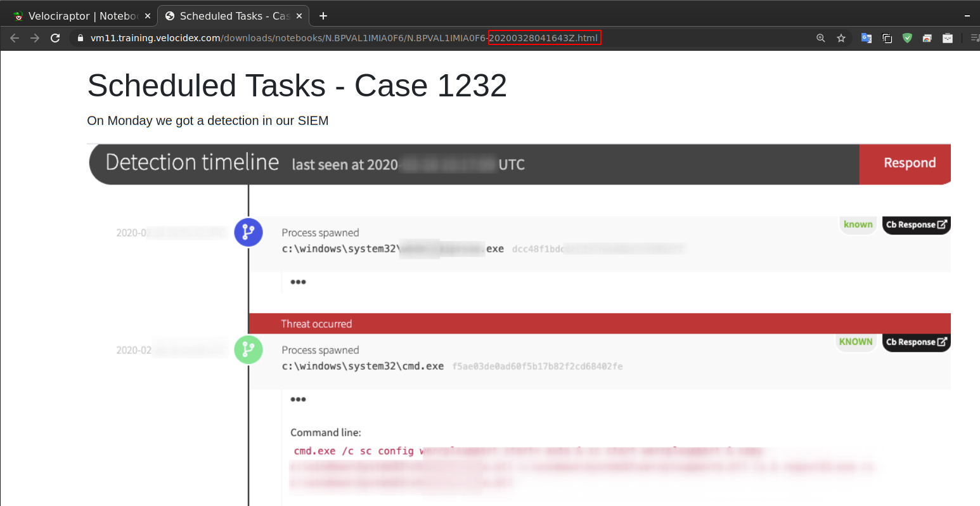Click the URL address bar
This screenshot has height=506, width=980.
(x=380, y=38)
